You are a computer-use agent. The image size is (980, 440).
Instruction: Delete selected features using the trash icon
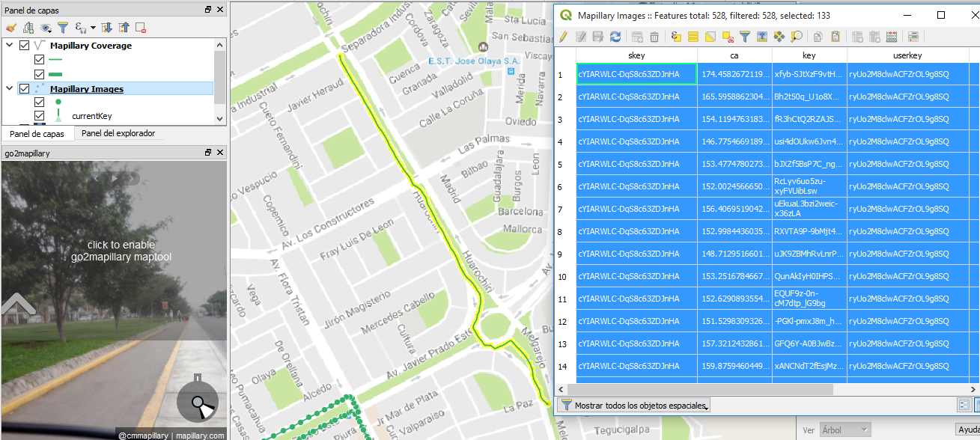654,36
